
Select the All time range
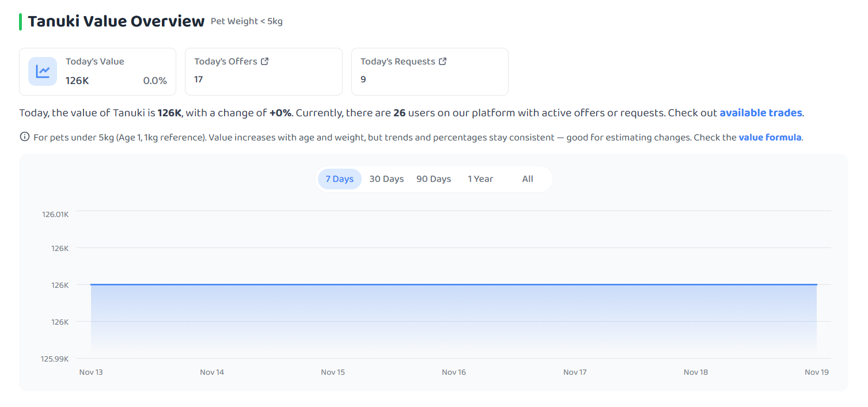[528, 179]
